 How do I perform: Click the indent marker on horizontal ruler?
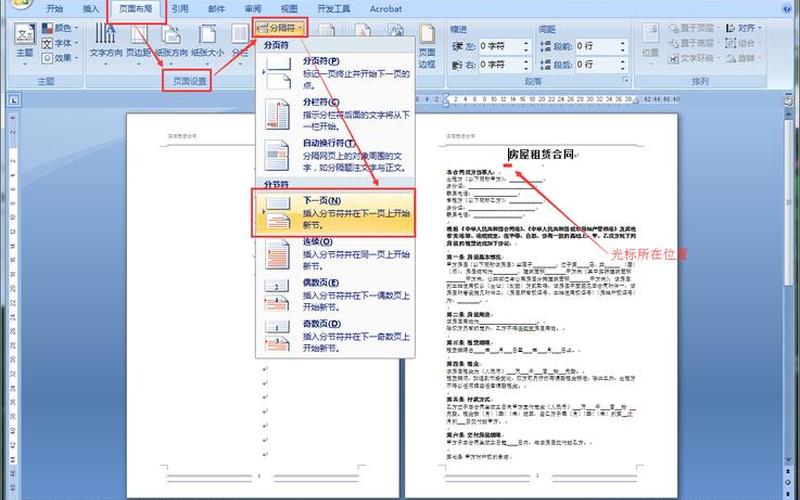446,101
